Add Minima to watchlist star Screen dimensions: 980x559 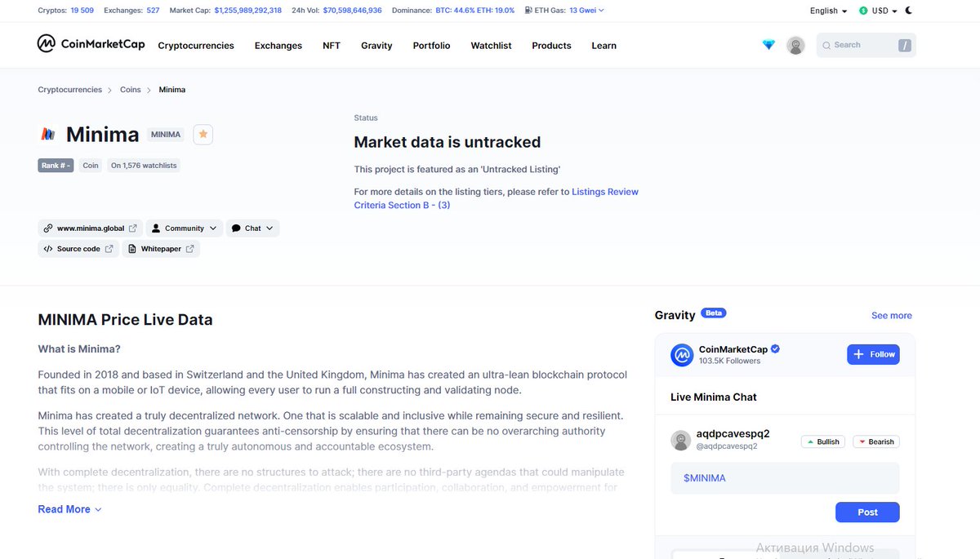coord(203,135)
